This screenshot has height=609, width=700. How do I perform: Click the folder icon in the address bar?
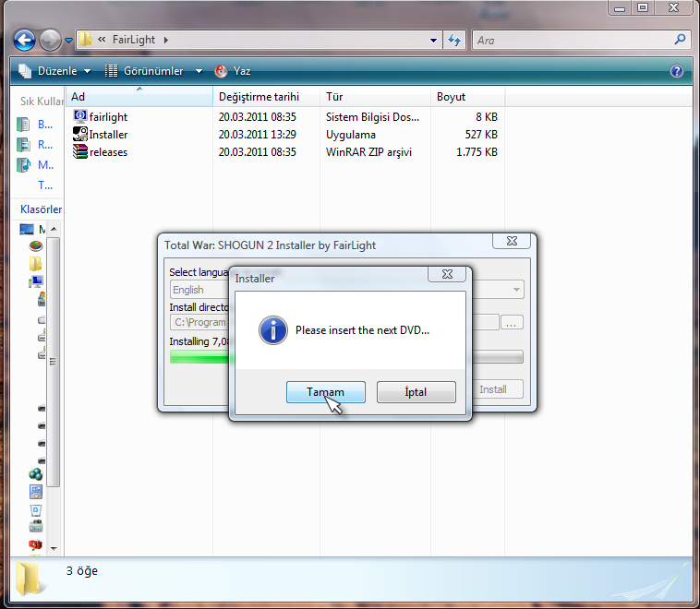(x=85, y=40)
